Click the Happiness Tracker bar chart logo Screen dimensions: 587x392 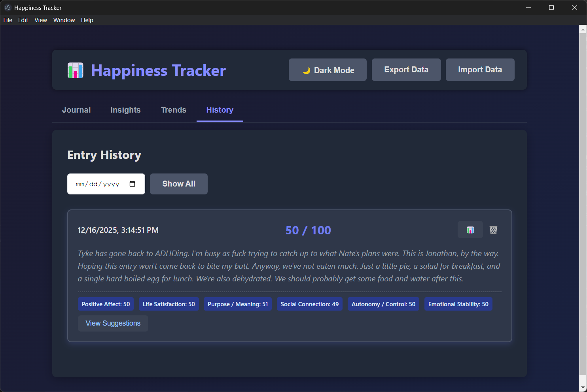pos(75,70)
